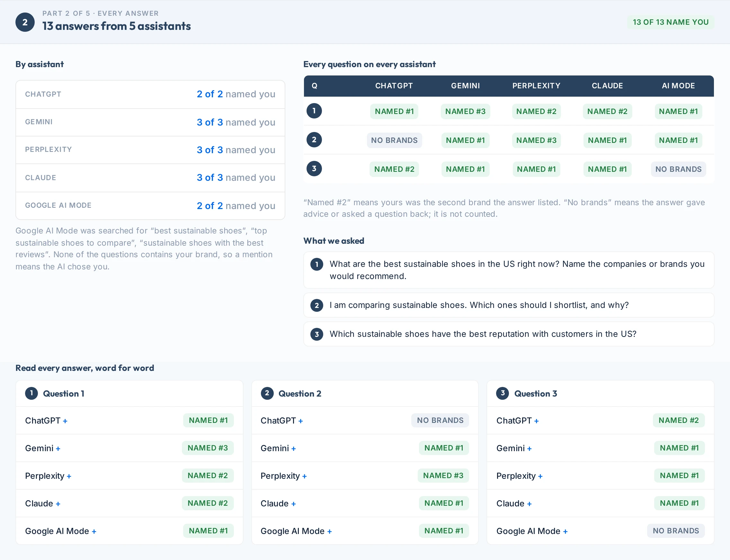
Task: Click Claude '3 of 3 named you' row
Action: coord(150,178)
